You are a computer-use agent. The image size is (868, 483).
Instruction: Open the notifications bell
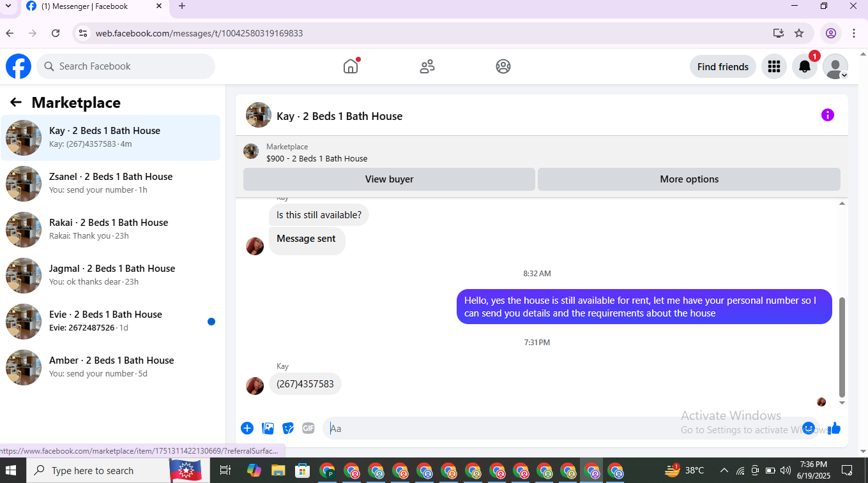[805, 66]
